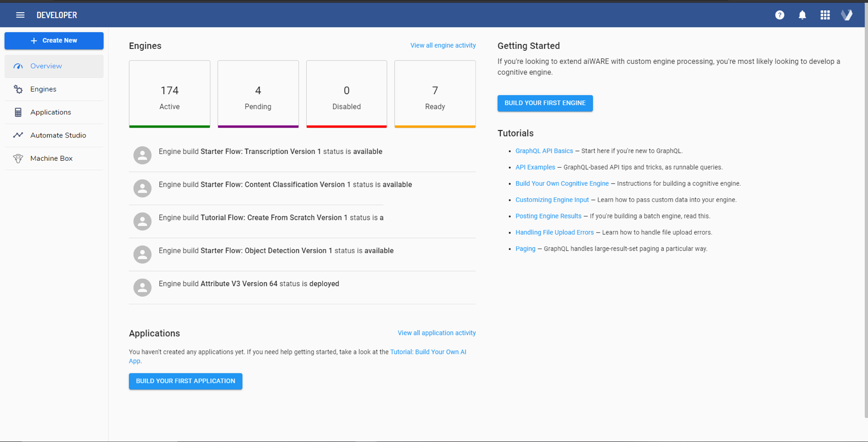
Task: Click the avatar next to Attribute V3 build
Action: pos(142,288)
